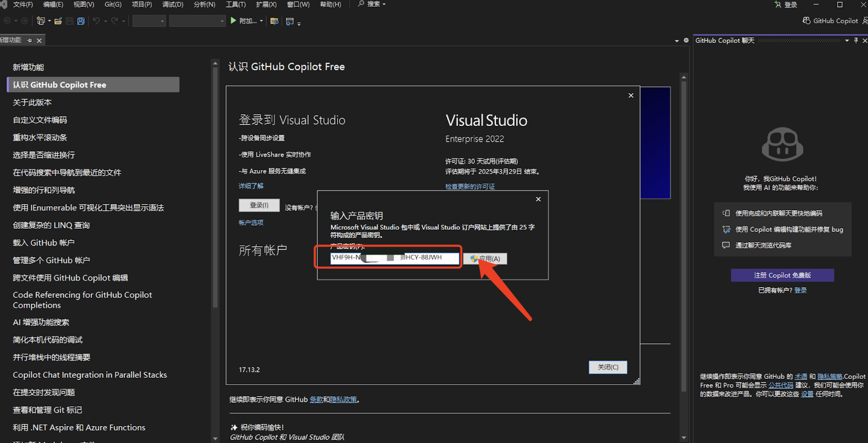The height and width of the screenshot is (443, 868).
Task: Click the Learn more (详细了解) link
Action: click(x=251, y=186)
